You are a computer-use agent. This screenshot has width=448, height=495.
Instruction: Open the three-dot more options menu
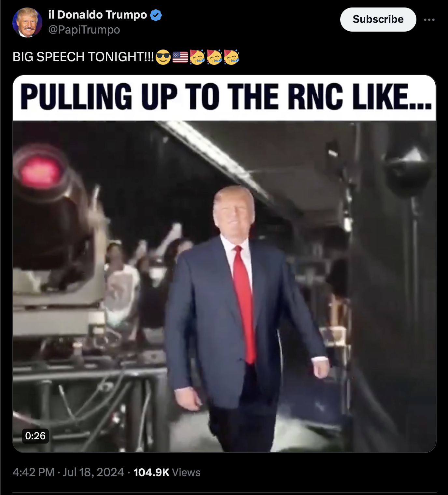tap(429, 20)
